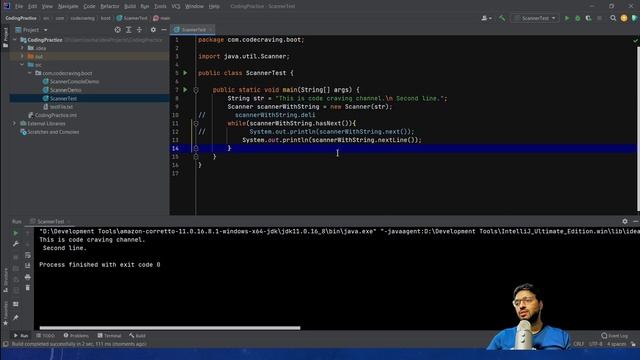The image size is (640, 360).
Task: Open the Window menu
Action: (x=194, y=6)
